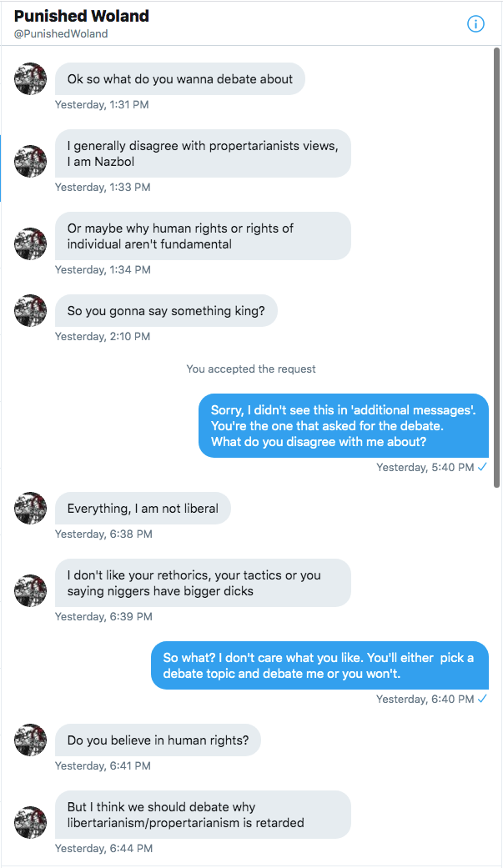Click the delivered checkmark on the 6:40 PM message
The width and height of the screenshot is (503, 868).
point(481,699)
